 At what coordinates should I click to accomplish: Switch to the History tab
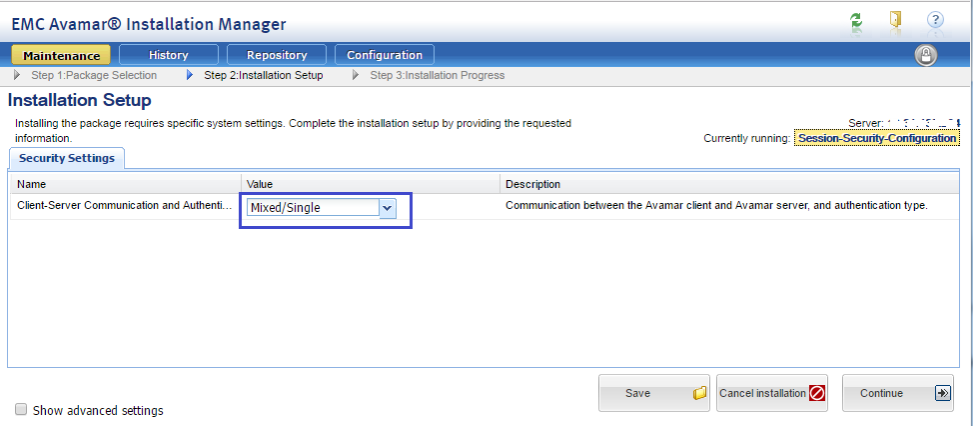pyautogui.click(x=168, y=55)
